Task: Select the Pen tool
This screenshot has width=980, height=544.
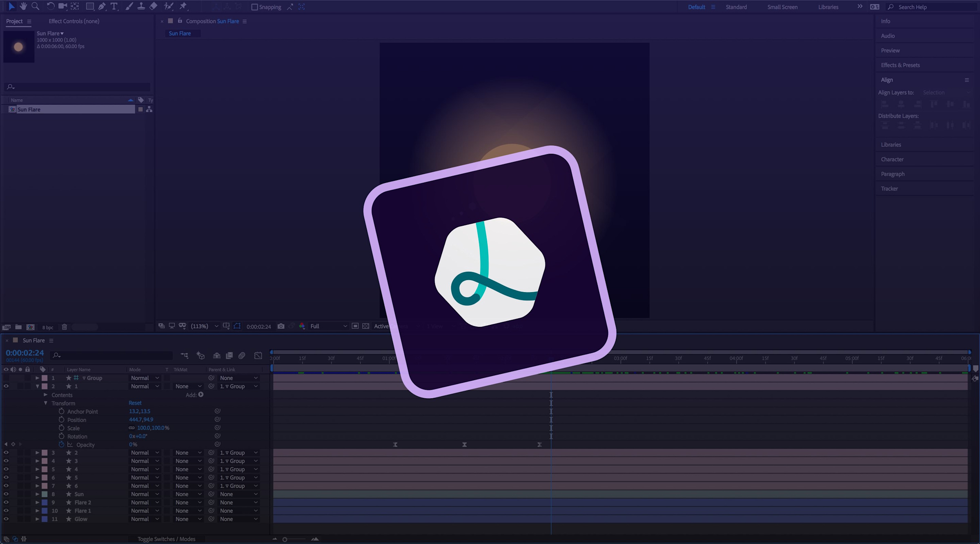Action: click(102, 6)
